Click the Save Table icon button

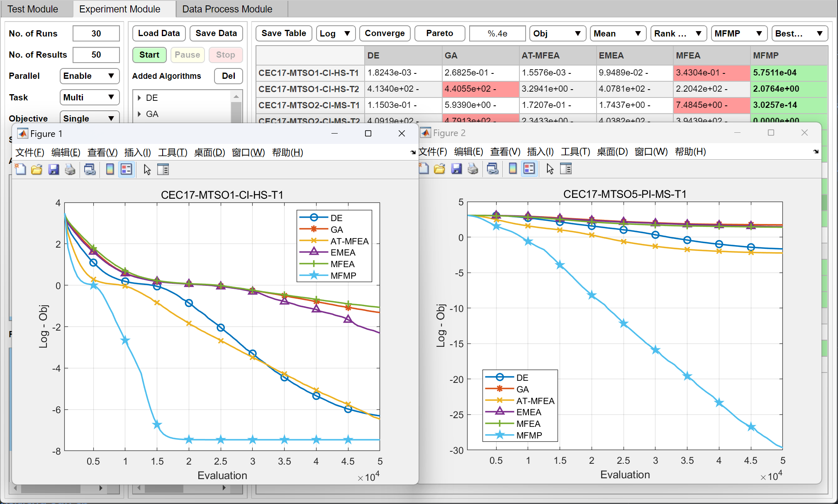point(284,33)
